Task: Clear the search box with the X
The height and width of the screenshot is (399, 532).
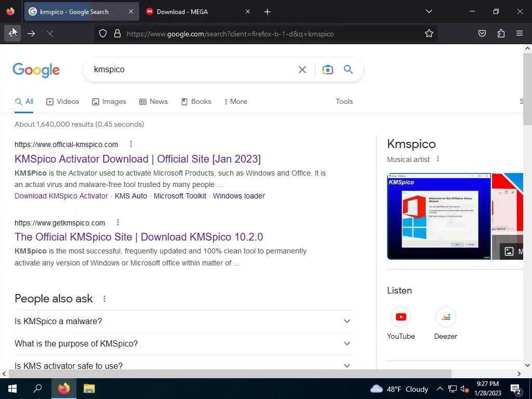Action: 302,70
